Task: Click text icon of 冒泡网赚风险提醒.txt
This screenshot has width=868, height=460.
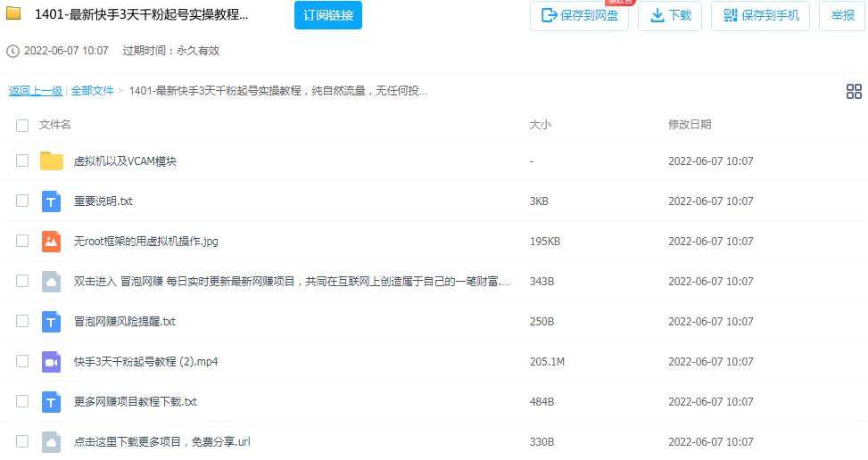Action: tap(52, 321)
